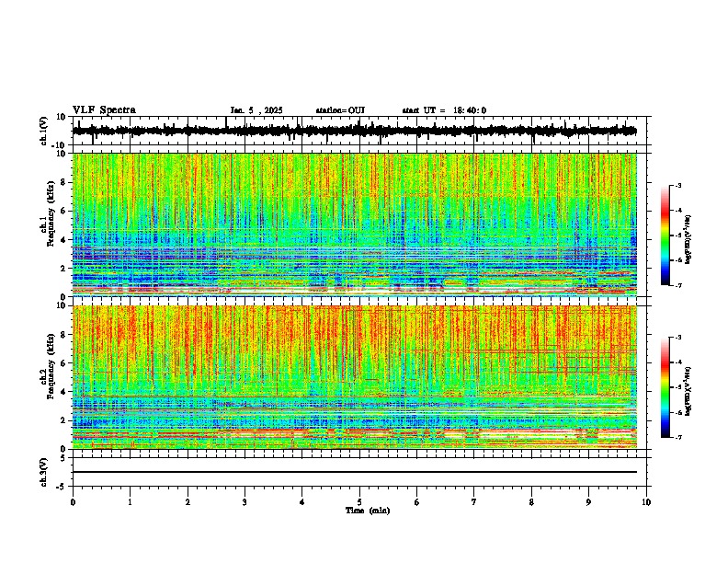
Task: Click the "ch.3(V)" axis label
Action: click(x=43, y=472)
